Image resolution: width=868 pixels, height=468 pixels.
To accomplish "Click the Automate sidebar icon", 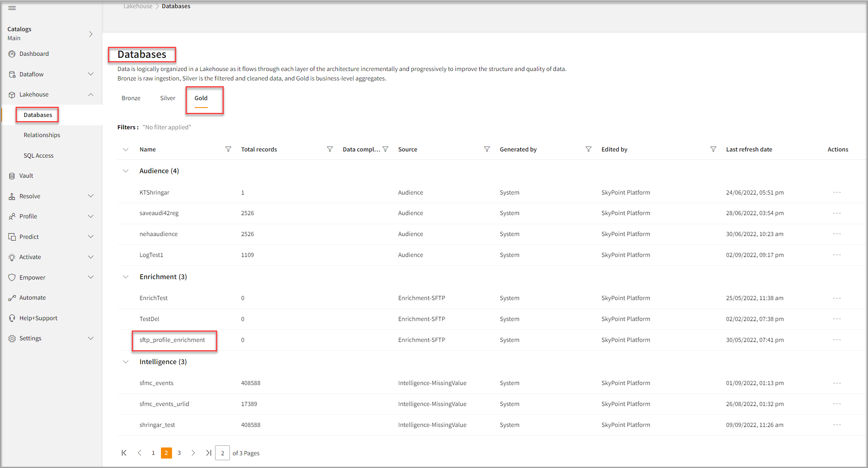I will [x=12, y=298].
